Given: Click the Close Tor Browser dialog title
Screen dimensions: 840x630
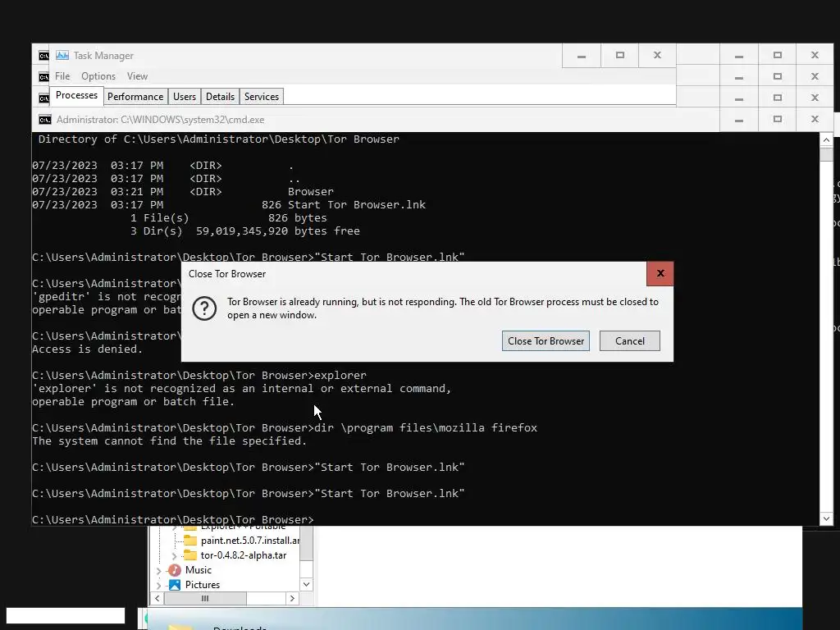Looking at the screenshot, I should (227, 274).
